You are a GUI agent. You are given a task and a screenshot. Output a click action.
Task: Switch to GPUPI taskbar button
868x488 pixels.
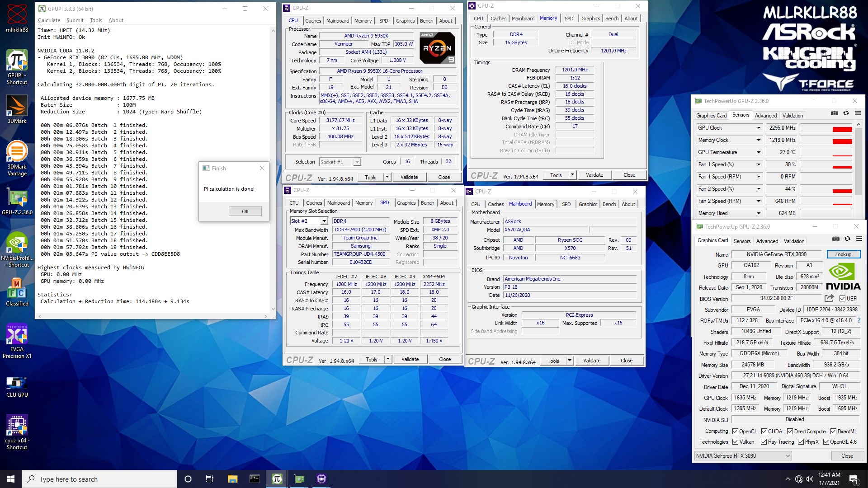pyautogui.click(x=277, y=479)
